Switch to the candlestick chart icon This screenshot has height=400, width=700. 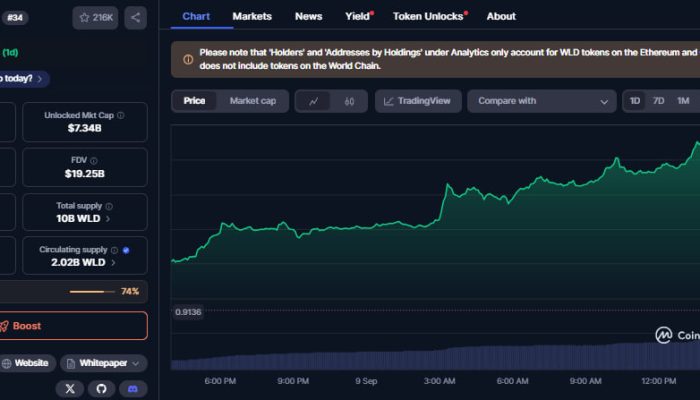click(x=349, y=101)
